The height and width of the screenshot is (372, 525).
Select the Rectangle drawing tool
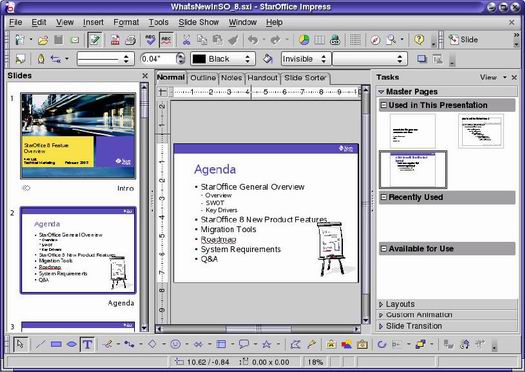[x=56, y=344]
